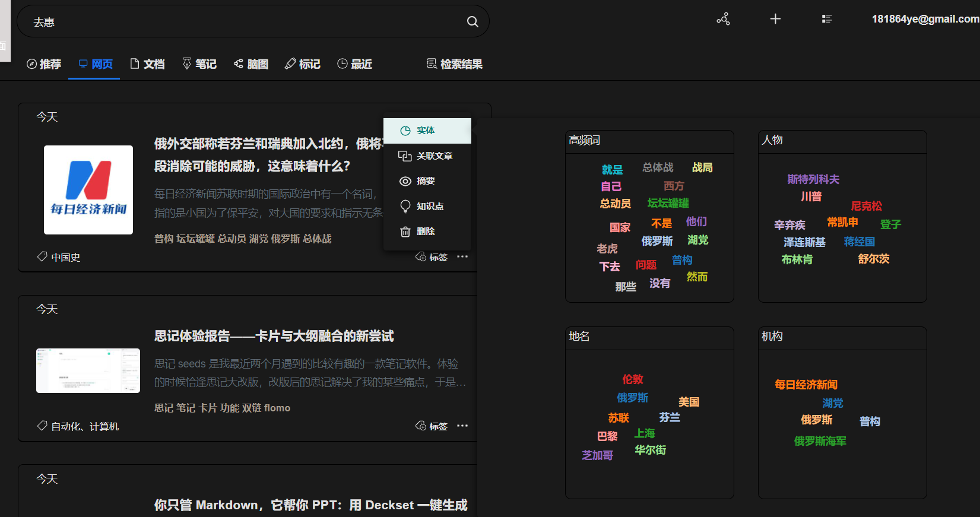Click 标签 button on the 中国史 card
Screen dimensions: 980x517
(432, 257)
